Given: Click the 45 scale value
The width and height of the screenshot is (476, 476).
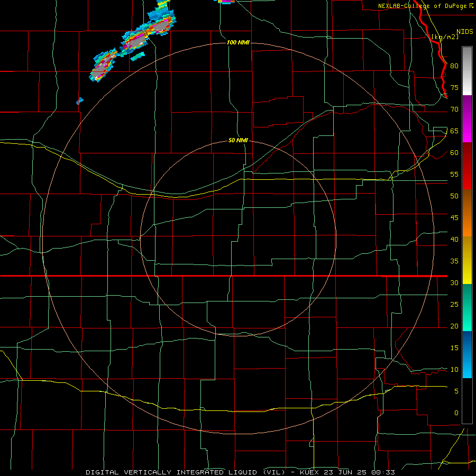Looking at the screenshot, I should tap(454, 218).
